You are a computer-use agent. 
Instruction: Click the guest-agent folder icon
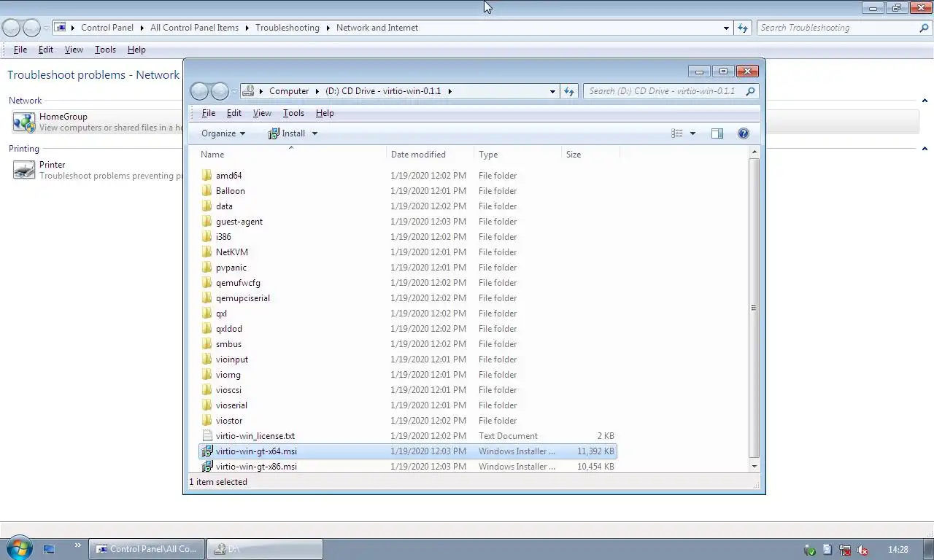[x=207, y=222]
